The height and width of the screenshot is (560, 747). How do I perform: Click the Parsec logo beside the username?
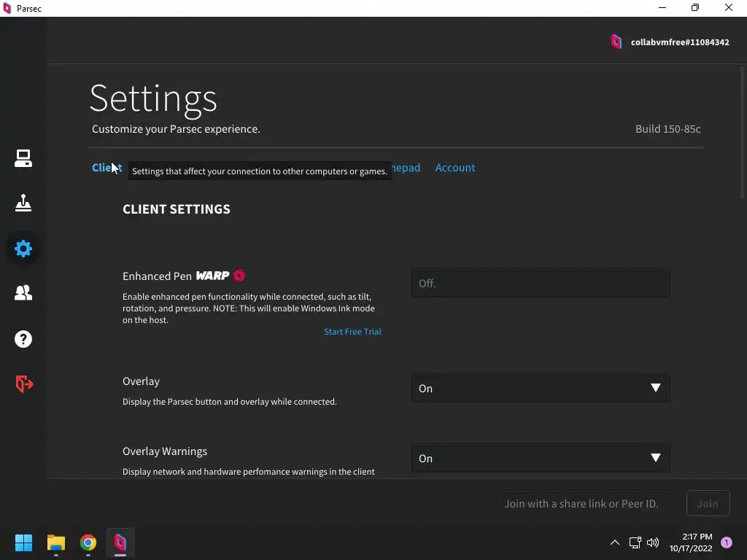tap(616, 42)
